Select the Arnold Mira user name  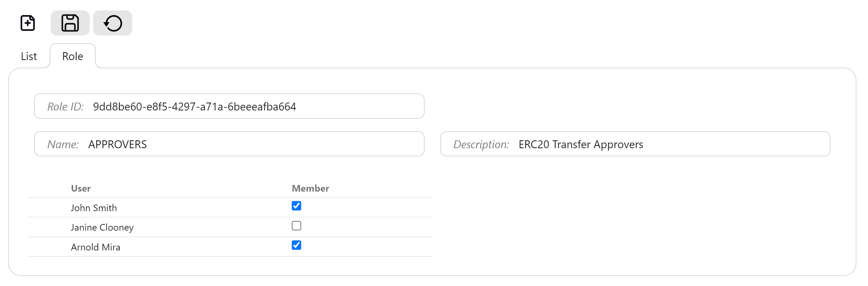[95, 247]
